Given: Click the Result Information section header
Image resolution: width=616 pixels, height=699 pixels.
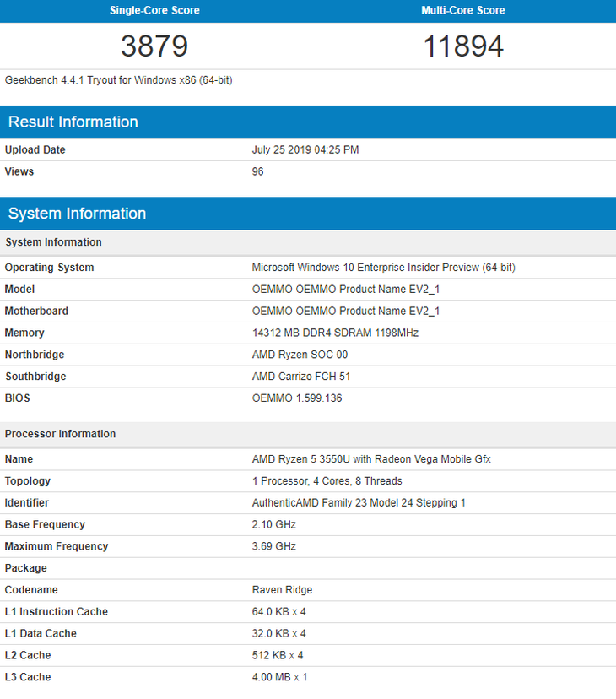Looking at the screenshot, I should 308,122.
